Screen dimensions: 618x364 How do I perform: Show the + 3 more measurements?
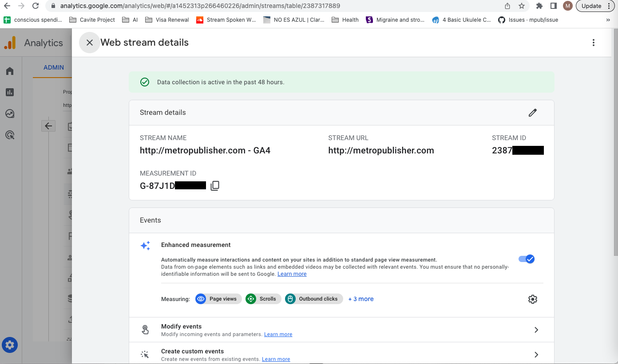(361, 299)
